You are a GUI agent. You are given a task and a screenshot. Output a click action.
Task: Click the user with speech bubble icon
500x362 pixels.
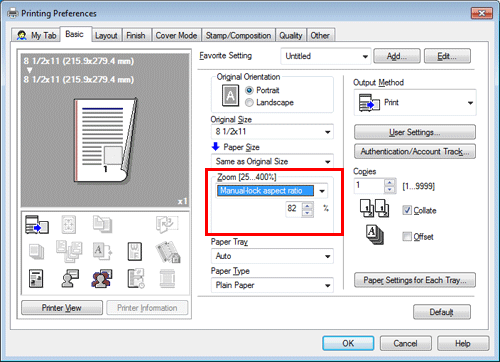[70, 279]
